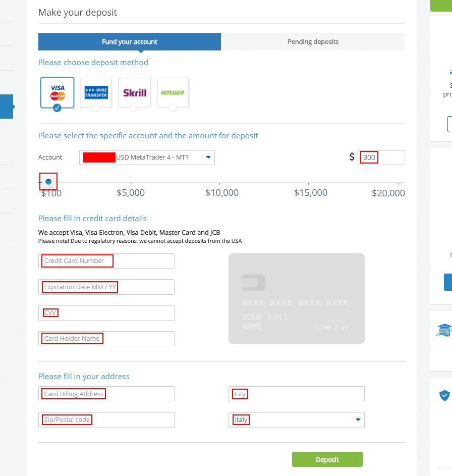Click the credit card preview image
Screen dimensions: 452x476
(296, 298)
